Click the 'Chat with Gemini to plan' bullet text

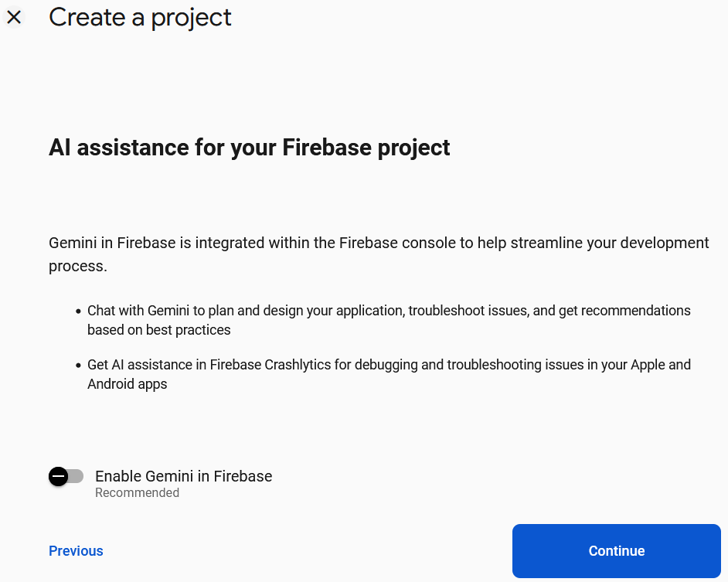[x=389, y=310]
